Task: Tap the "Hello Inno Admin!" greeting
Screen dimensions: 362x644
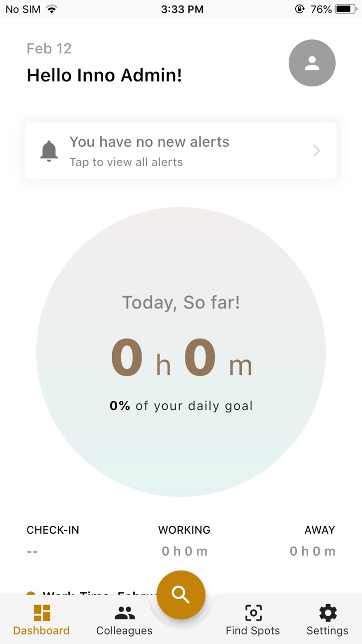Action: [x=104, y=75]
